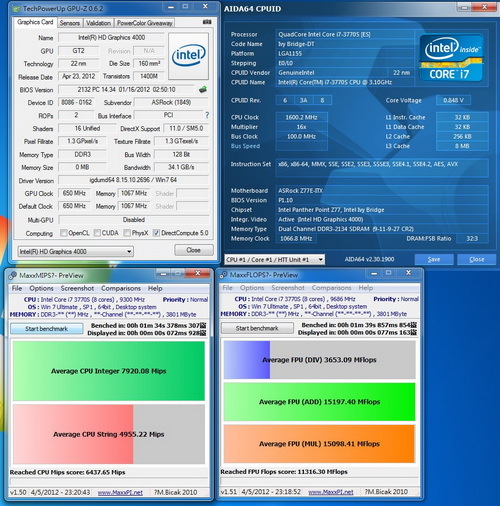Click the MaxxMIPS title bar icon
Image resolution: width=500 pixels, height=506 pixels.
click(x=13, y=275)
